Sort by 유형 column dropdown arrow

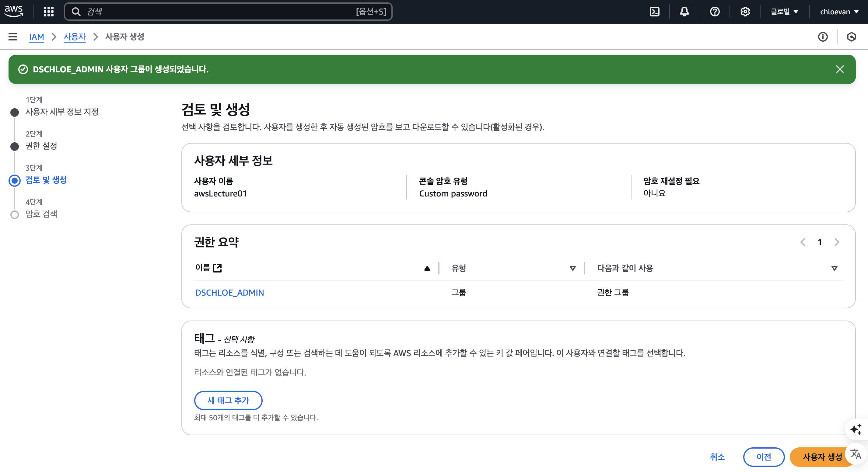pyautogui.click(x=572, y=268)
